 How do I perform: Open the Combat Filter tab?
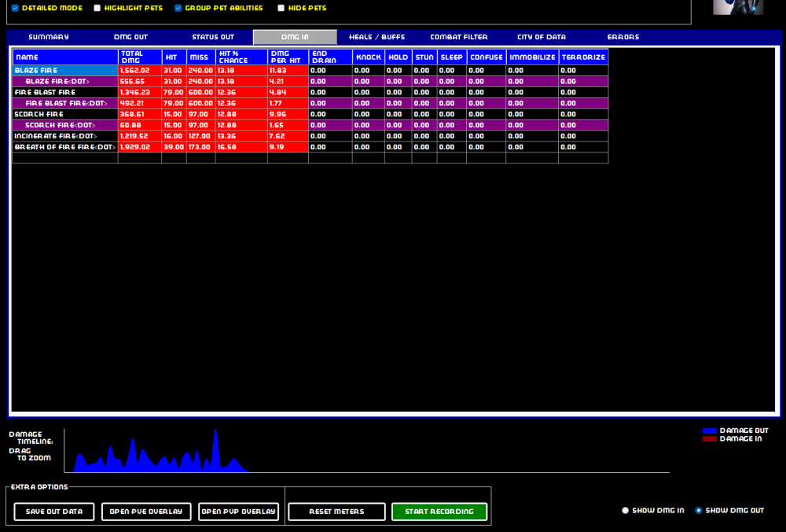pos(458,37)
